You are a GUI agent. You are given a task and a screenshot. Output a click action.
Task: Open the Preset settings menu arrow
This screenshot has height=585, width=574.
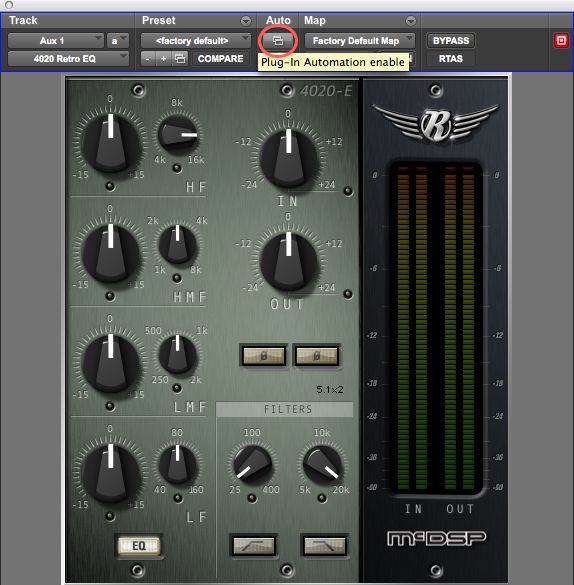[x=245, y=21]
